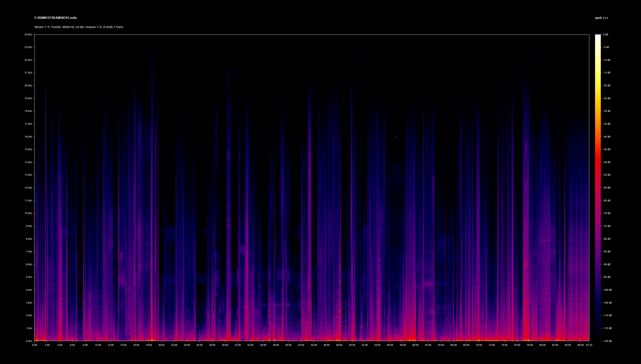
Task: Select the 44:00 time axis marker
Action: point(314,345)
